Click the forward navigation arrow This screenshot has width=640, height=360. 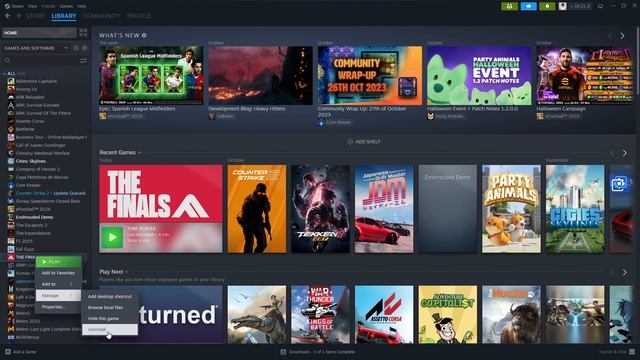[18, 16]
